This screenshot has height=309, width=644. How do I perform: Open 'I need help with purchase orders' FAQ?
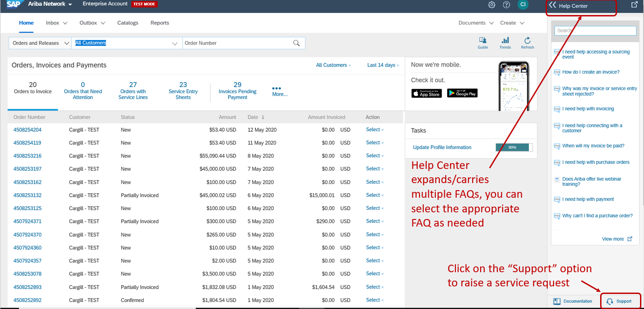[x=596, y=162]
